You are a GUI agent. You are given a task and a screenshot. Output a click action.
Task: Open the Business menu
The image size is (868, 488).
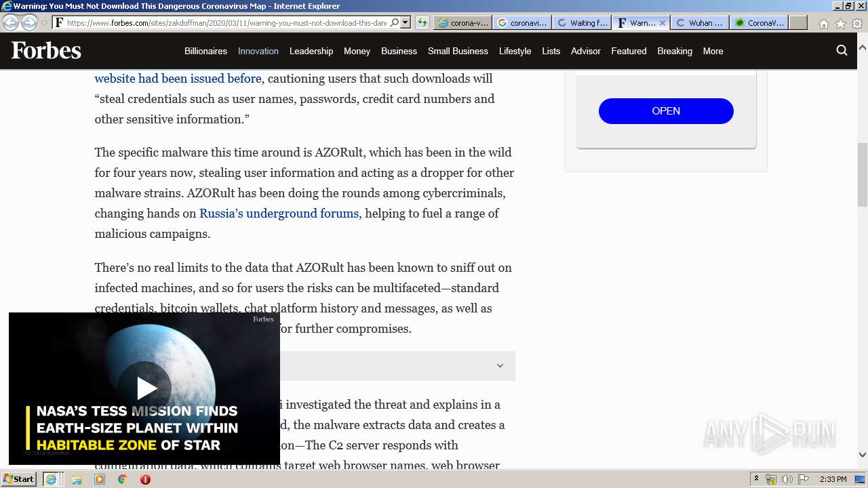point(399,51)
